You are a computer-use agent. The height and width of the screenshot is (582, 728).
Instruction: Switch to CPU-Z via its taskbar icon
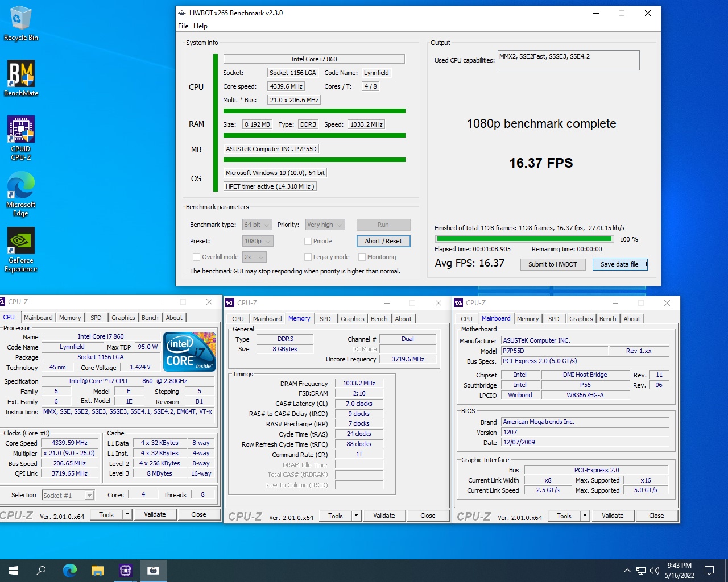125,571
